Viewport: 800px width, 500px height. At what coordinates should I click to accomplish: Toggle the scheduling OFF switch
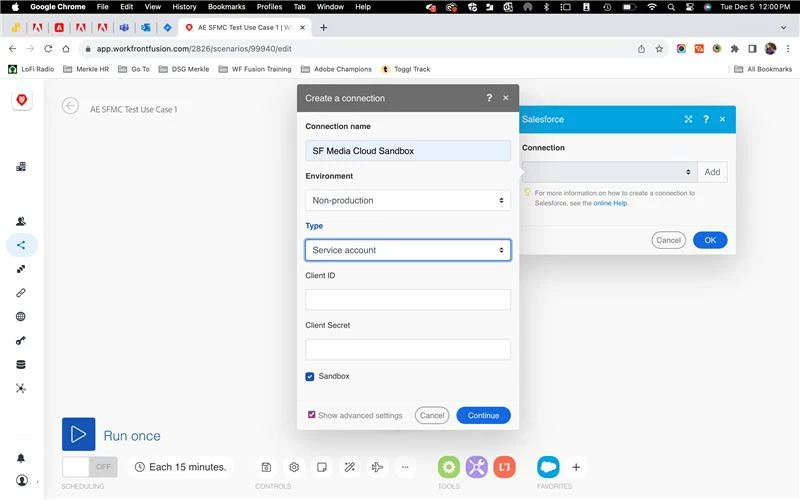(90, 467)
